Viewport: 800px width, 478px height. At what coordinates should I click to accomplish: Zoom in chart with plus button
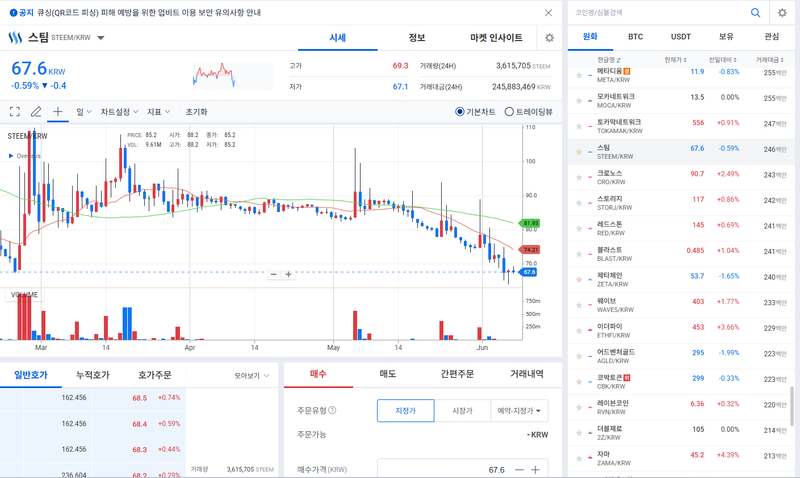pyautogui.click(x=288, y=274)
